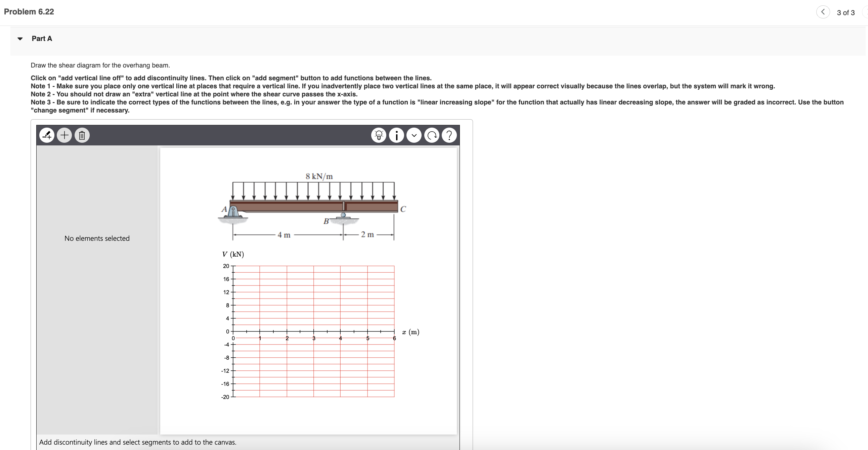The width and height of the screenshot is (868, 450).
Task: Click x-axis tick labeled 6
Action: tap(394, 338)
